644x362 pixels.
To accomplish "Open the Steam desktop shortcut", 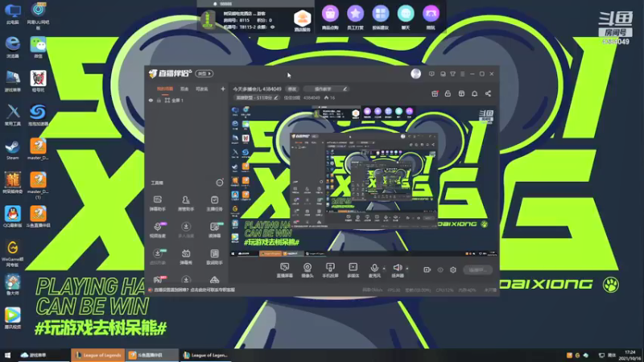I will coord(12,150).
